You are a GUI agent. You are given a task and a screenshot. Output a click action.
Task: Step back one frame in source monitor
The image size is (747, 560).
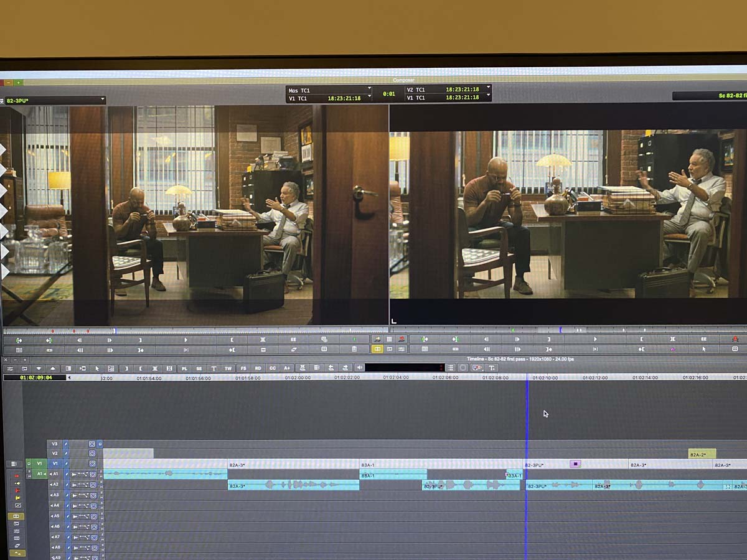coord(79,340)
